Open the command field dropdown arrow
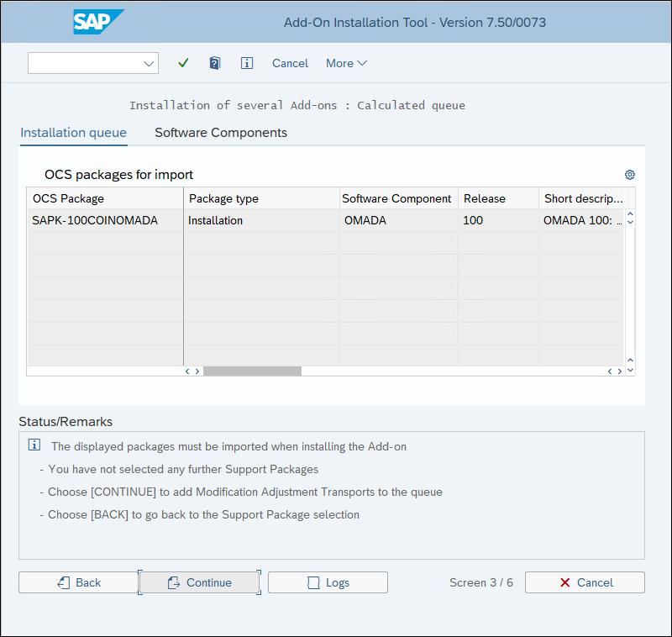Screen dimensions: 672x637 (x=149, y=63)
